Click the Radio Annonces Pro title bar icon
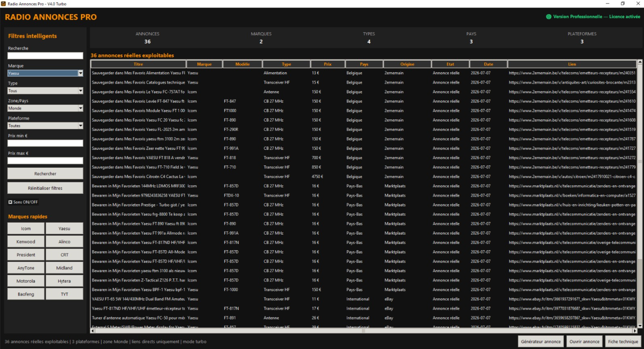The image size is (644, 349). 3,4
